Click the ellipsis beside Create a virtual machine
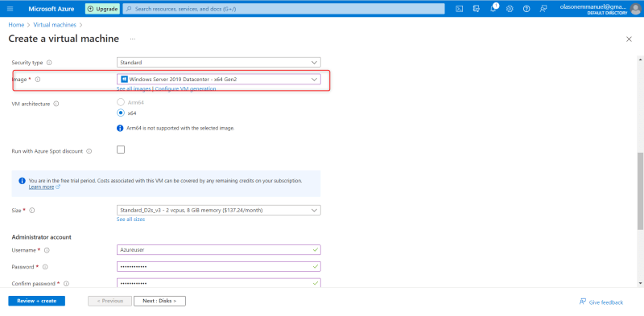Image resolution: width=644 pixels, height=316 pixels. click(133, 39)
